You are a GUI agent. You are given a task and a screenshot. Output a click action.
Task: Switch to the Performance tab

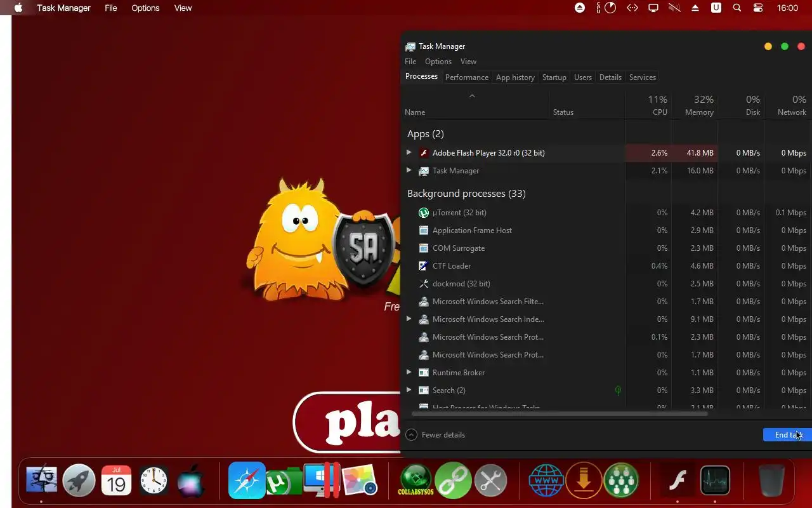[x=467, y=77]
